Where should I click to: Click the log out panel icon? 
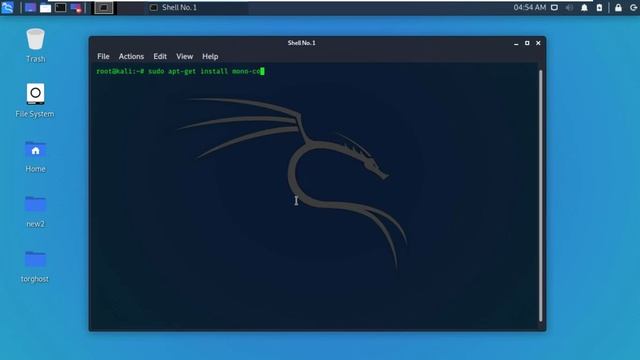[633, 7]
